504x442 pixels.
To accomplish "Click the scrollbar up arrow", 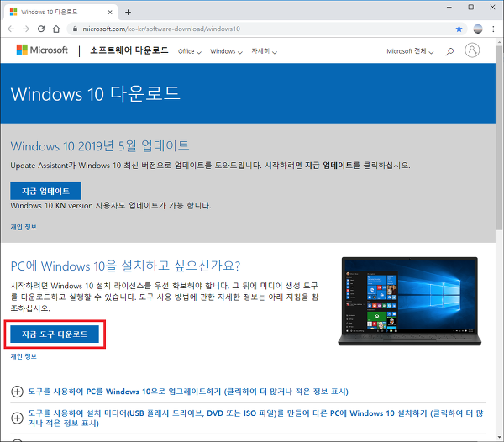I will pos(499,42).
